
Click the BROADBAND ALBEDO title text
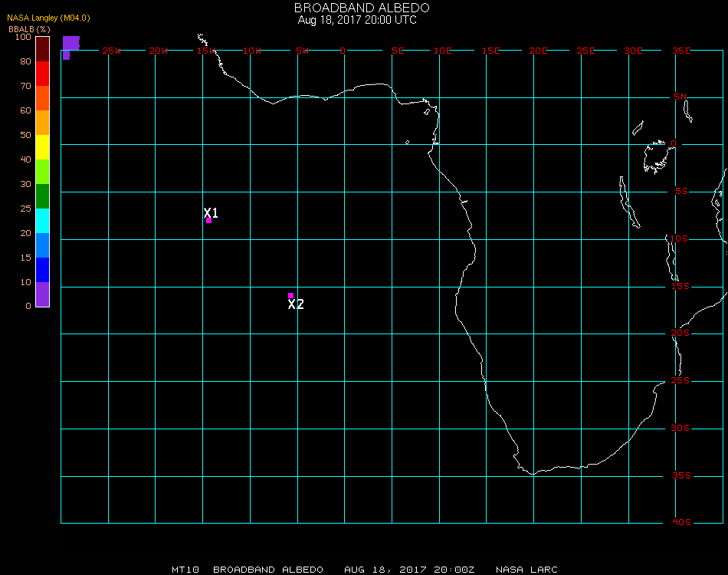point(362,8)
